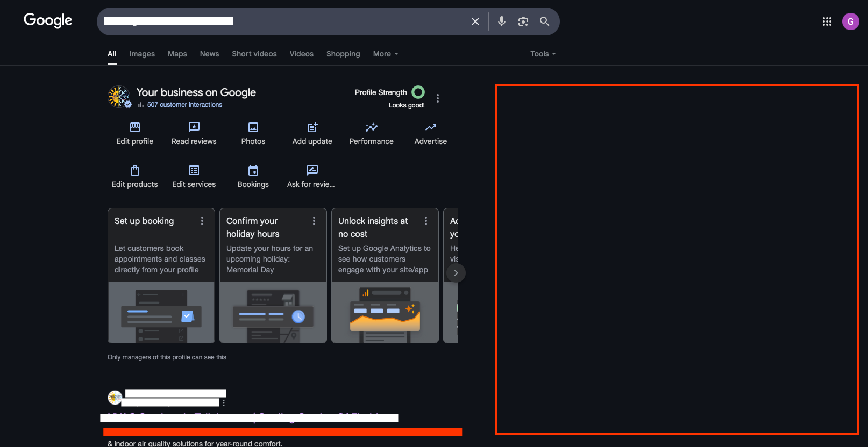The height and width of the screenshot is (447, 868).
Task: Show next suggestion cards with arrow
Action: click(456, 273)
